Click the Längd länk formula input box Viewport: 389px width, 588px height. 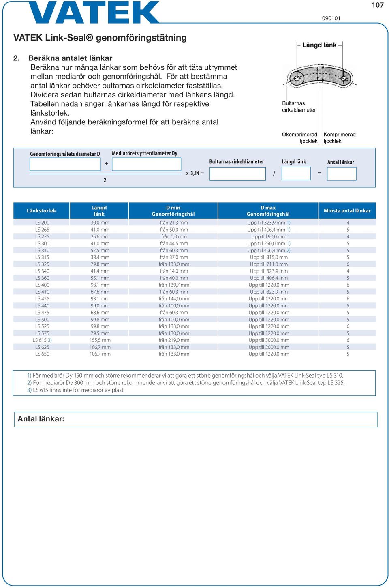click(296, 174)
